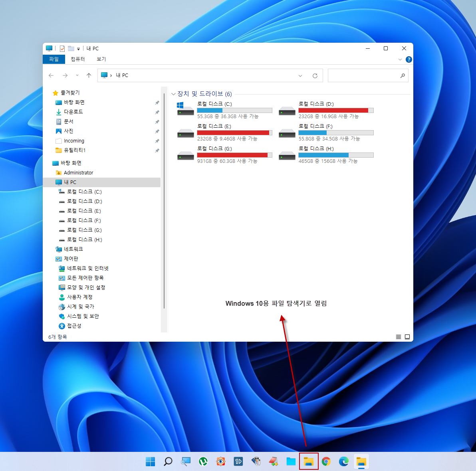Switch to the 보기 ribbon tab
476x471 pixels.
click(x=101, y=59)
